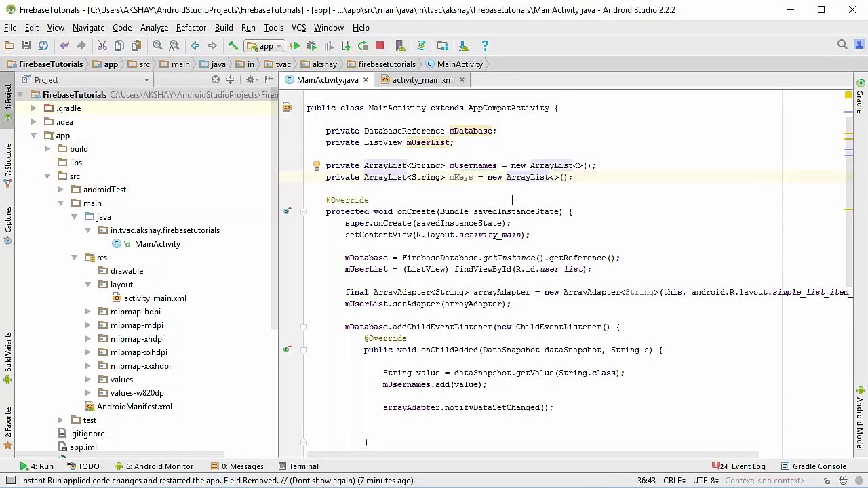Close the MainActivity.java tab

coord(366,80)
